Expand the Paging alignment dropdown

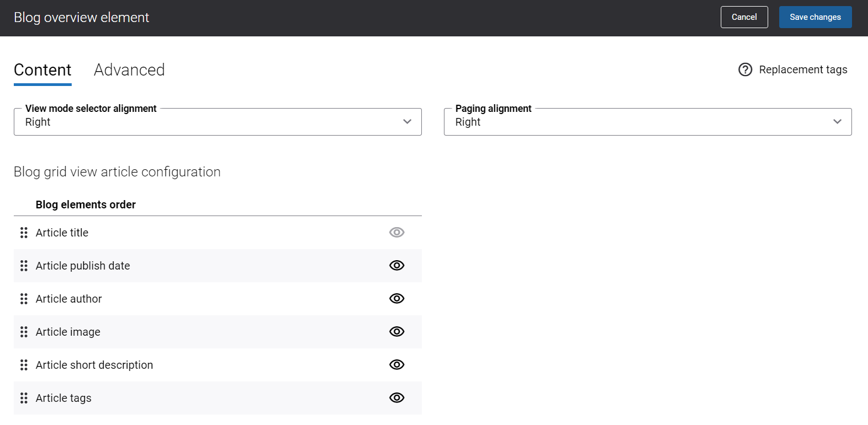[x=647, y=122]
